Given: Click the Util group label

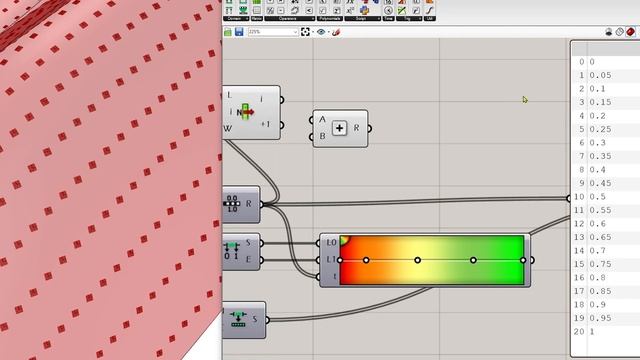Looking at the screenshot, I should point(429,19).
